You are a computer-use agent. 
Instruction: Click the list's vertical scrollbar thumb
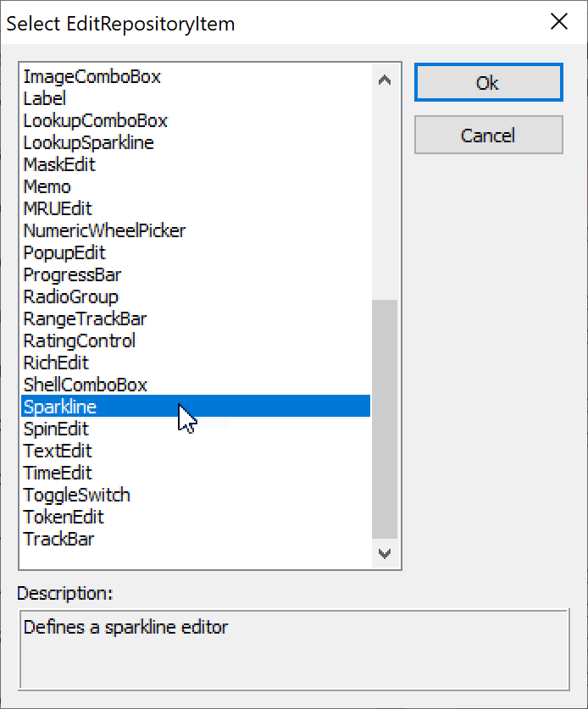385,418
